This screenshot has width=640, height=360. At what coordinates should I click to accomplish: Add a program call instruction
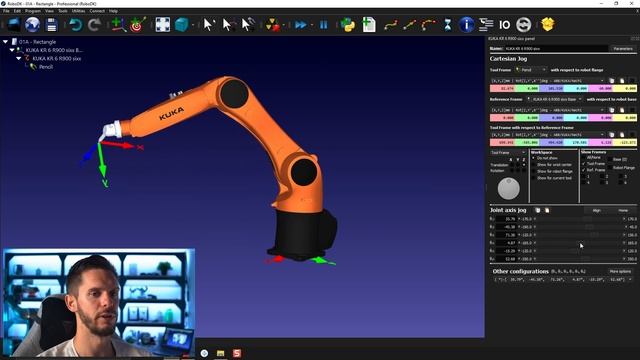point(485,25)
